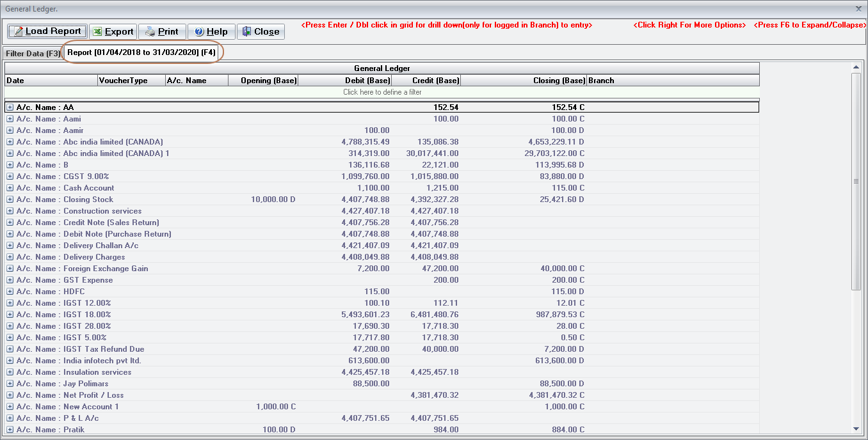
Task: Select 'A/c. Name : IGST 12.00%' text
Action: click(x=64, y=303)
